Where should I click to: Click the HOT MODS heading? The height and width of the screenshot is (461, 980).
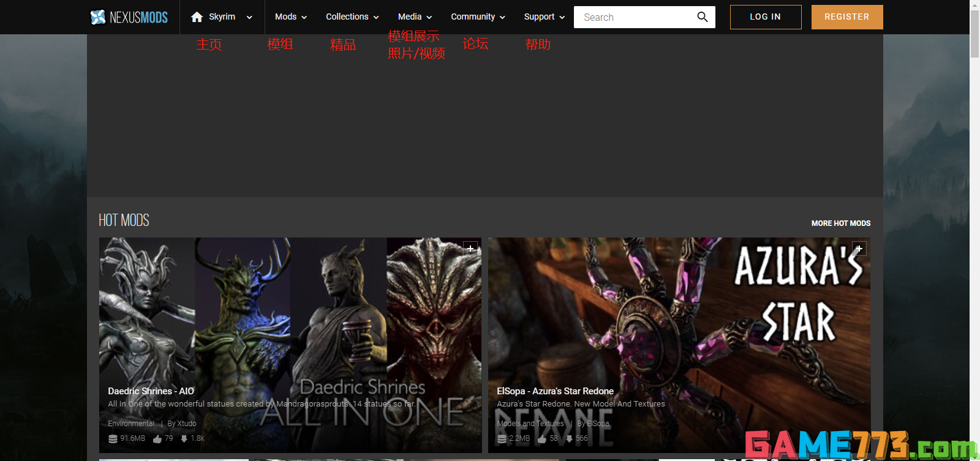[x=124, y=220]
